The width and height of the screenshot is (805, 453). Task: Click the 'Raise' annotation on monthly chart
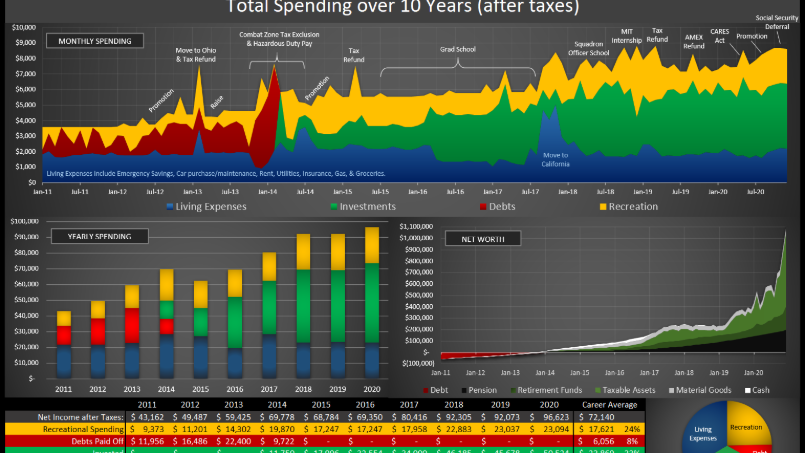(x=217, y=102)
